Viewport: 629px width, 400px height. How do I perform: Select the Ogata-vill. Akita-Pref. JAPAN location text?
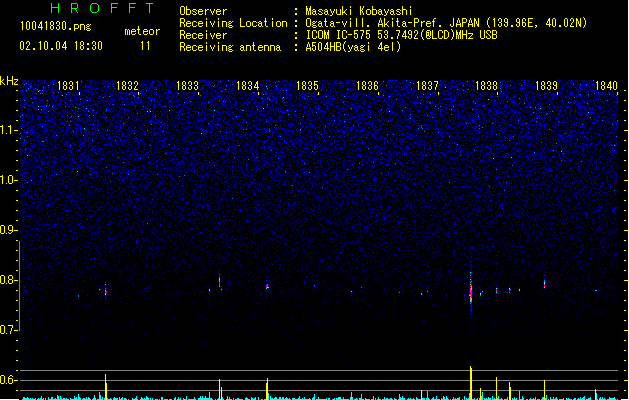click(x=446, y=23)
